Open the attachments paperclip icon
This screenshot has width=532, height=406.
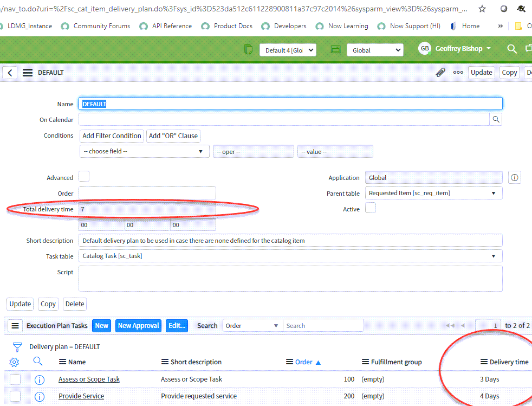(x=440, y=72)
